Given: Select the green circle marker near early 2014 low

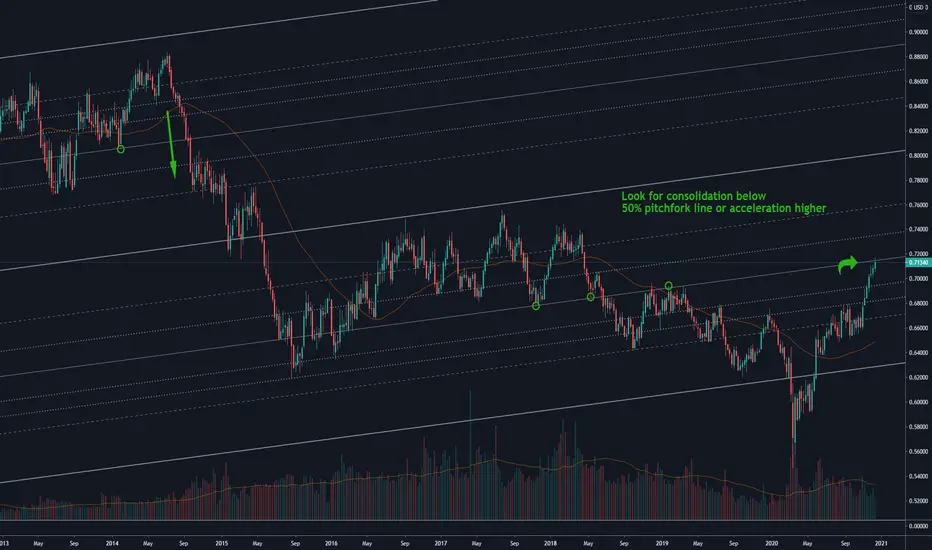Looking at the screenshot, I should 121,149.
